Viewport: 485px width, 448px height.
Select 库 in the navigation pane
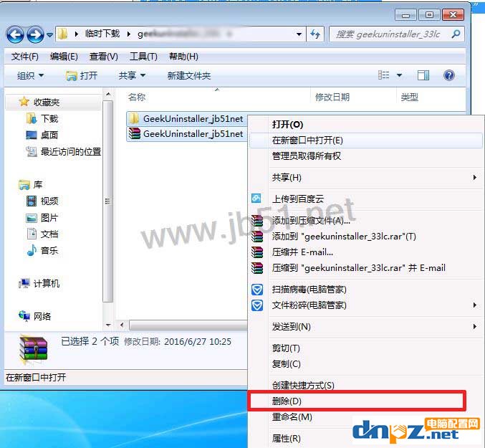coord(38,185)
